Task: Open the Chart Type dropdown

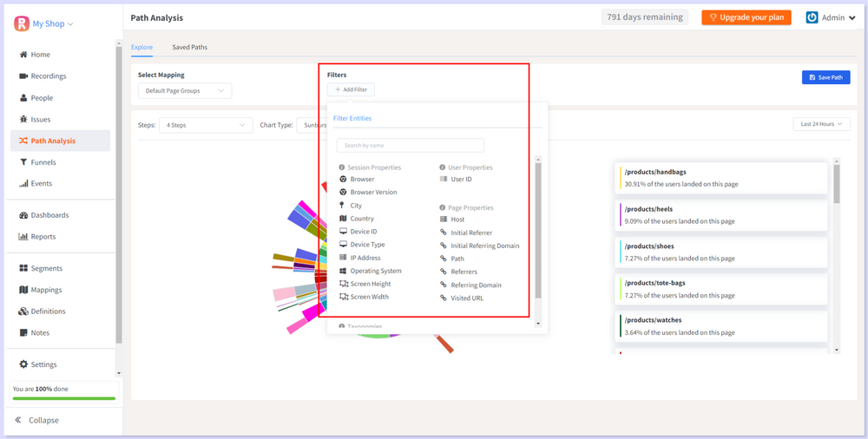Action: (312, 125)
